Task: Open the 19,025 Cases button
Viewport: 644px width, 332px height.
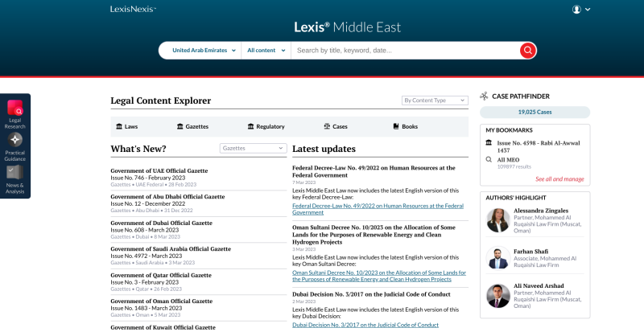Action: click(535, 112)
